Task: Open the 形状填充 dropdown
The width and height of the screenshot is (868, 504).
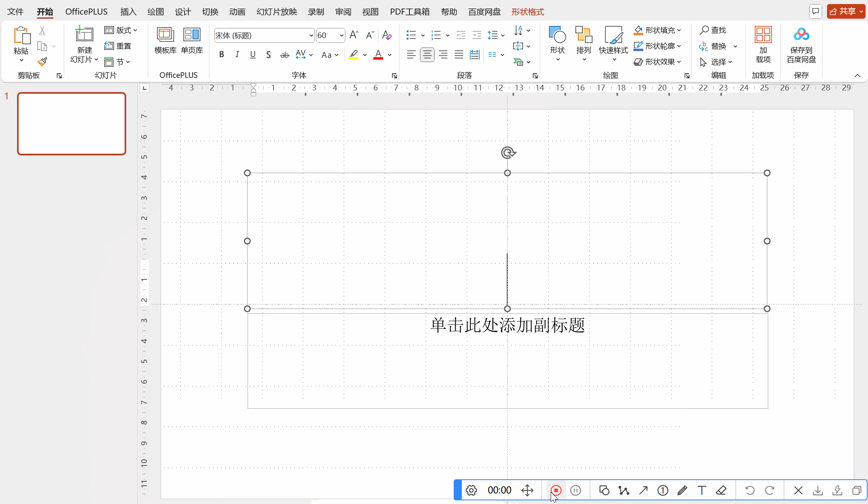Action: click(x=657, y=30)
